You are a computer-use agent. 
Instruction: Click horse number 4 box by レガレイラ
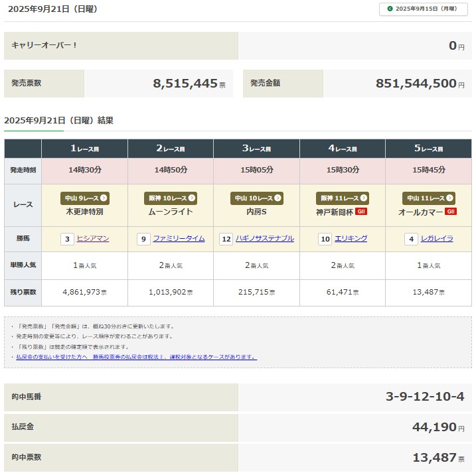pos(412,239)
